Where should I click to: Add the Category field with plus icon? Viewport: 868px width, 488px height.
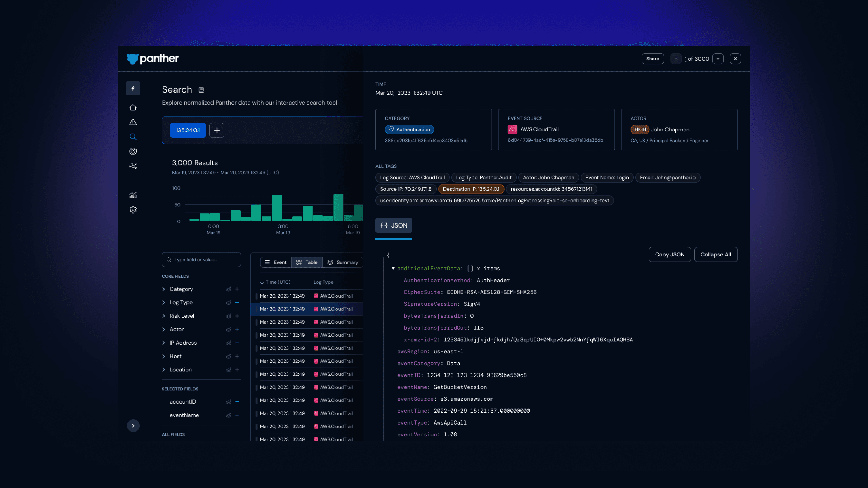point(237,289)
